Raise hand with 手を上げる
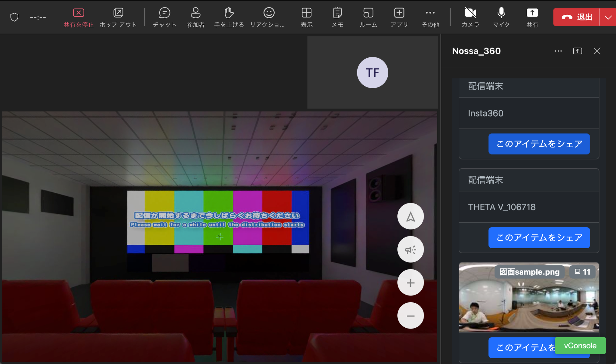This screenshot has width=616, height=364. [229, 17]
